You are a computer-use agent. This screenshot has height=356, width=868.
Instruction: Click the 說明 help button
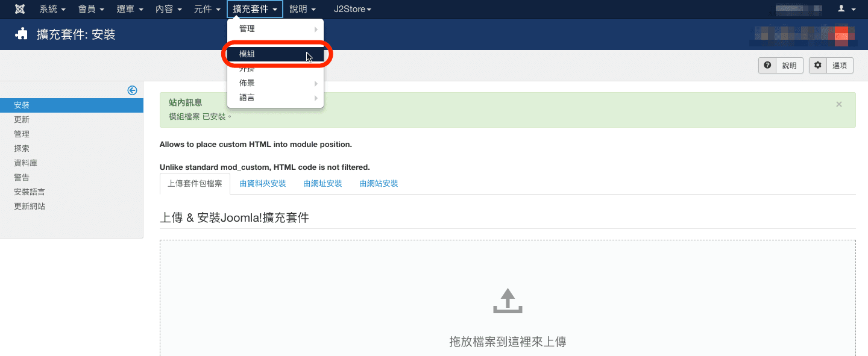(x=780, y=66)
